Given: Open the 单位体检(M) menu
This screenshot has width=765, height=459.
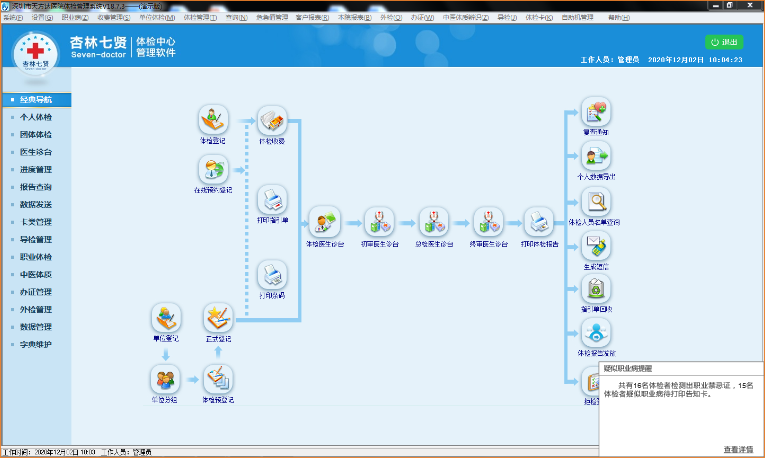Looking at the screenshot, I should [x=157, y=18].
